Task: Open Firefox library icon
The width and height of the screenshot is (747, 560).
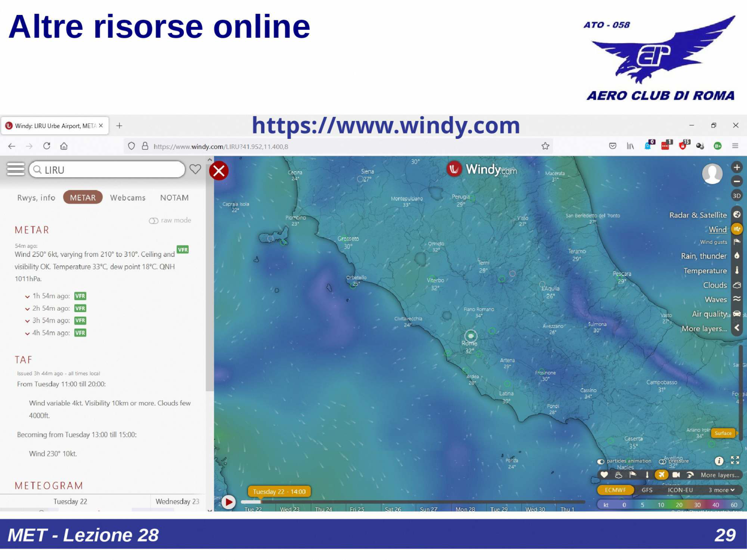Action: pos(630,146)
